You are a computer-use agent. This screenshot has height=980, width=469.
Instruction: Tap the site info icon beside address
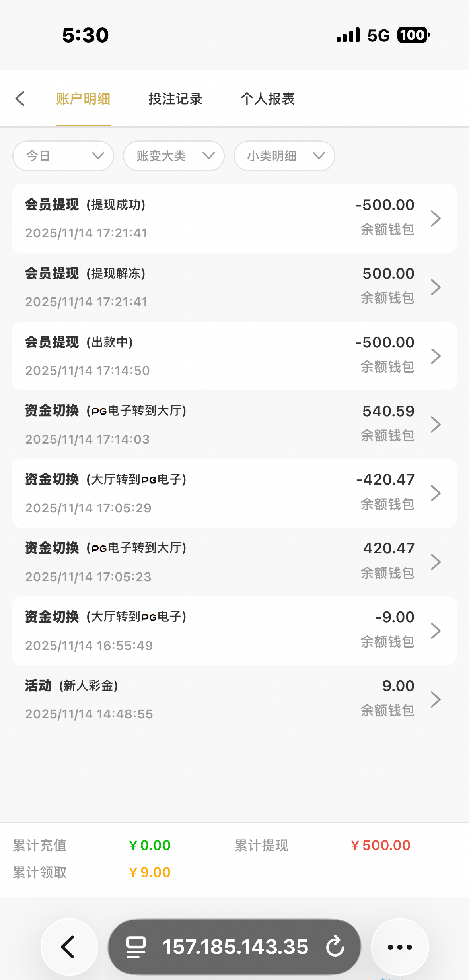click(136, 947)
